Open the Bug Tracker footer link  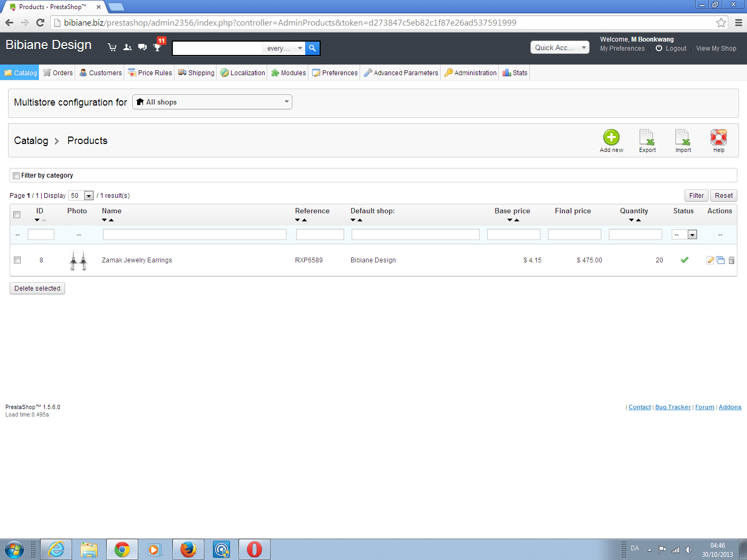coord(673,407)
